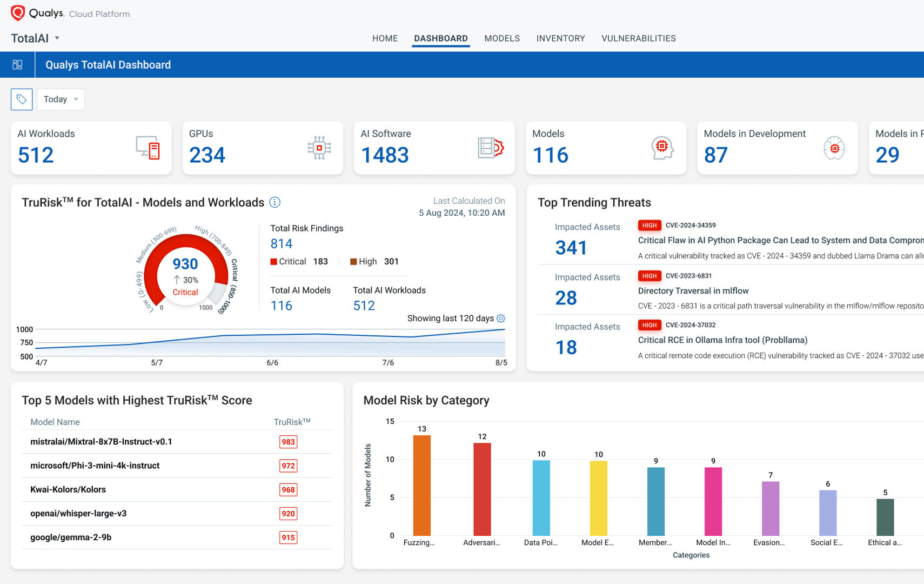The height and width of the screenshot is (584, 924).
Task: Click the AI Workloads devices icon
Action: coord(148,148)
